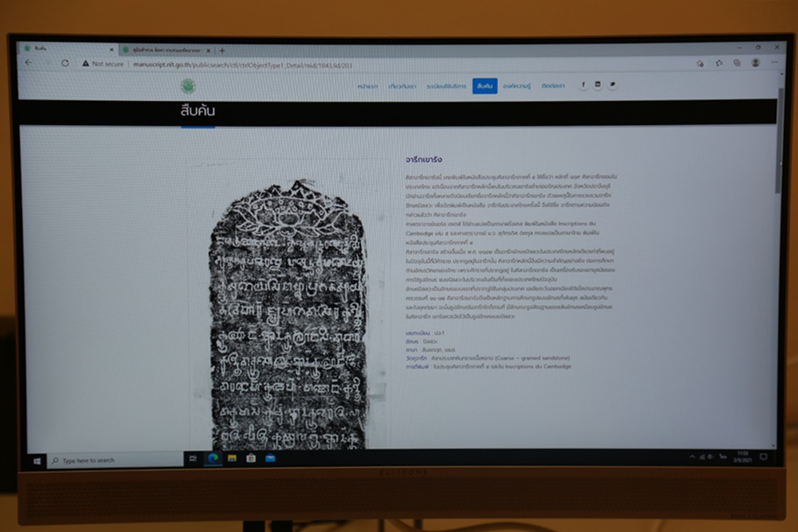This screenshot has width=798, height=532.
Task: Click the green site logo
Action: pyautogui.click(x=188, y=86)
